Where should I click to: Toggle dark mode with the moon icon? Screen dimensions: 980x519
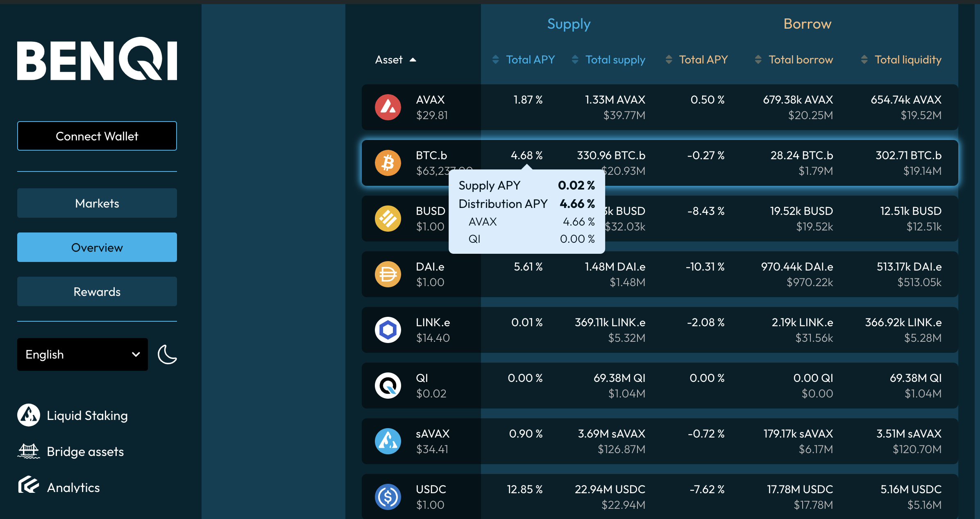point(167,354)
